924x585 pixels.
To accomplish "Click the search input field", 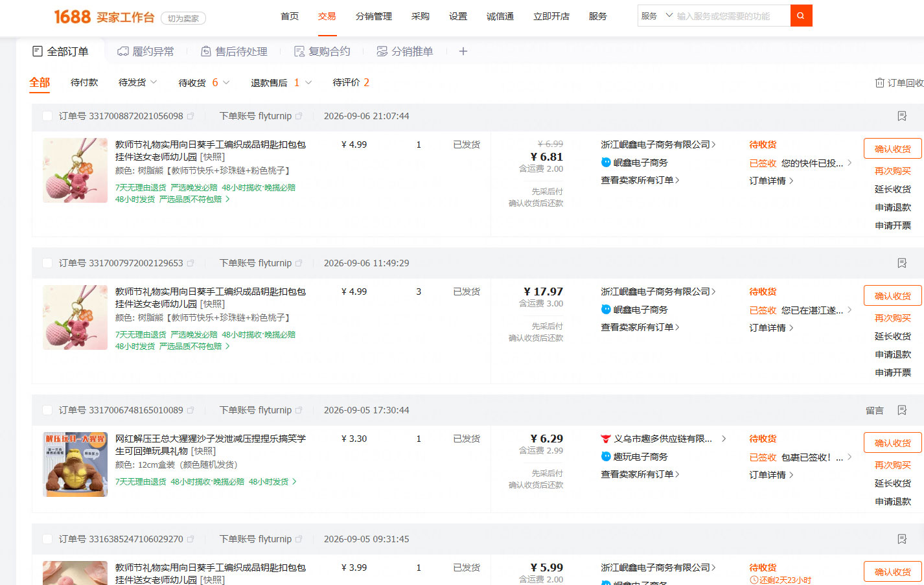I will [x=731, y=16].
